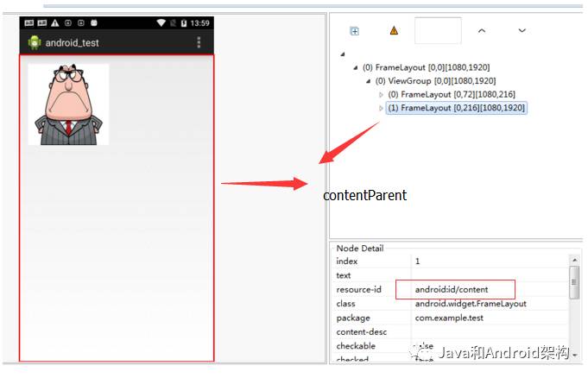This screenshot has width=588, height=378.
Task: Go to previous search match up chevron
Action: pyautogui.click(x=482, y=30)
